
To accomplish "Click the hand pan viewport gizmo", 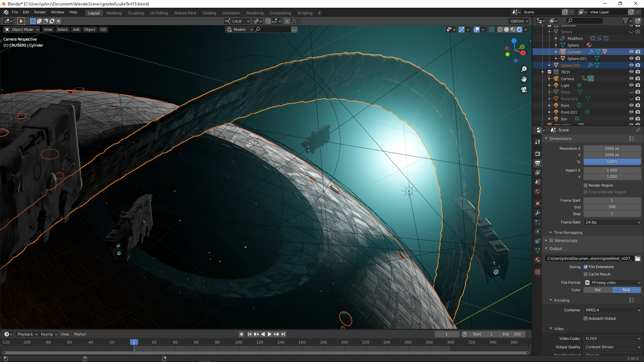I will (x=524, y=79).
